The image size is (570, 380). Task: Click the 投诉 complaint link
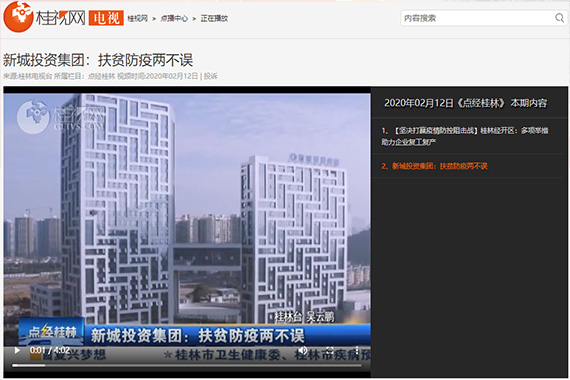(210, 76)
